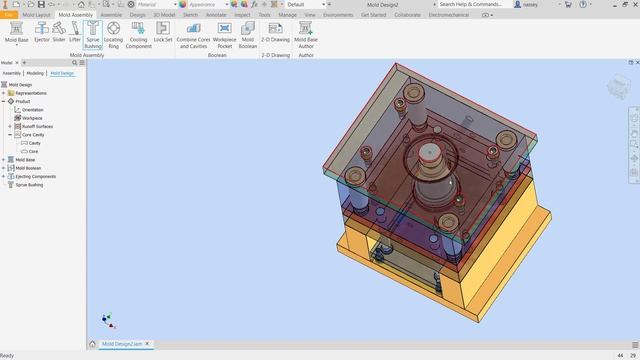The width and height of the screenshot is (640, 360).
Task: Switch to the Sketch ribbon tab
Action: tap(190, 15)
